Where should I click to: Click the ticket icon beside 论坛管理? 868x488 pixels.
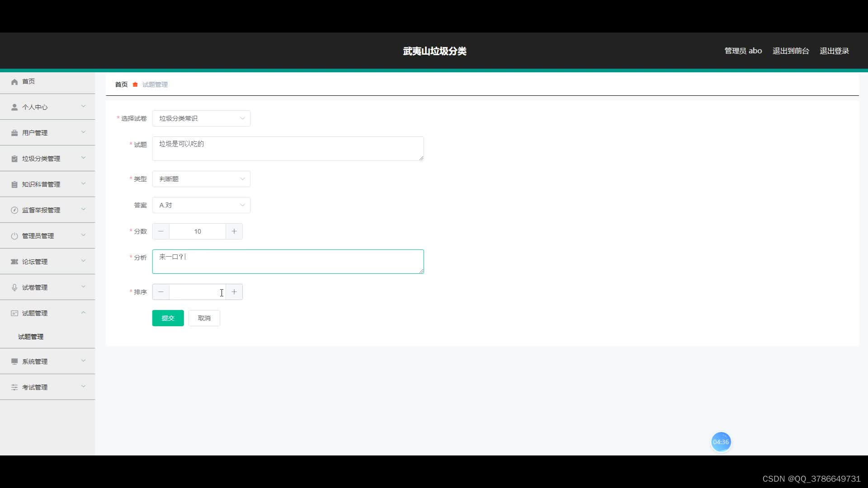coord(14,262)
